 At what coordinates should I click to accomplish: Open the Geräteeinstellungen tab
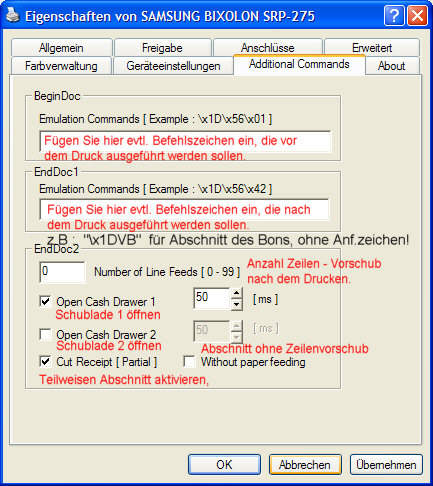(173, 66)
